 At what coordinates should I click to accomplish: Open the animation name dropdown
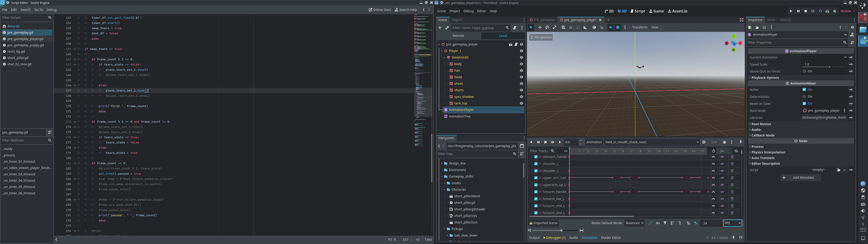pyautogui.click(x=651, y=142)
